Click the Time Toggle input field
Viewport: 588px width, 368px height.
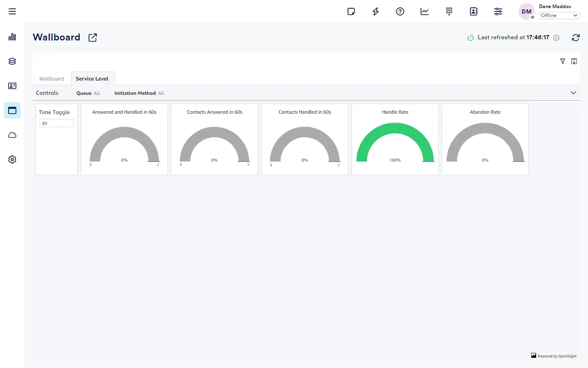tap(56, 123)
